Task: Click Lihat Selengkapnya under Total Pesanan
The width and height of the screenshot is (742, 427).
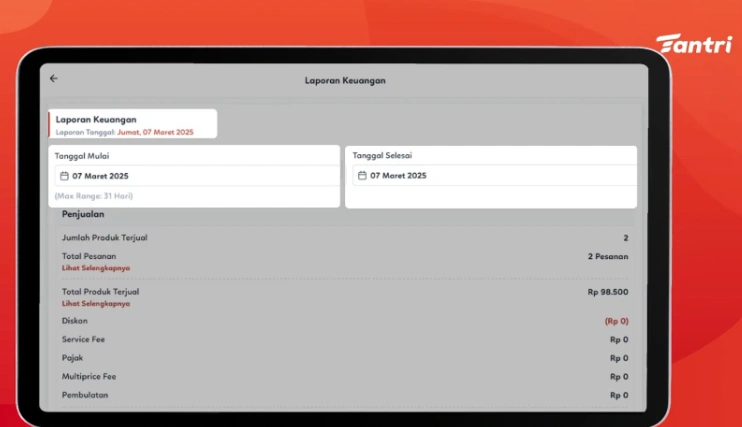Action: (96, 268)
